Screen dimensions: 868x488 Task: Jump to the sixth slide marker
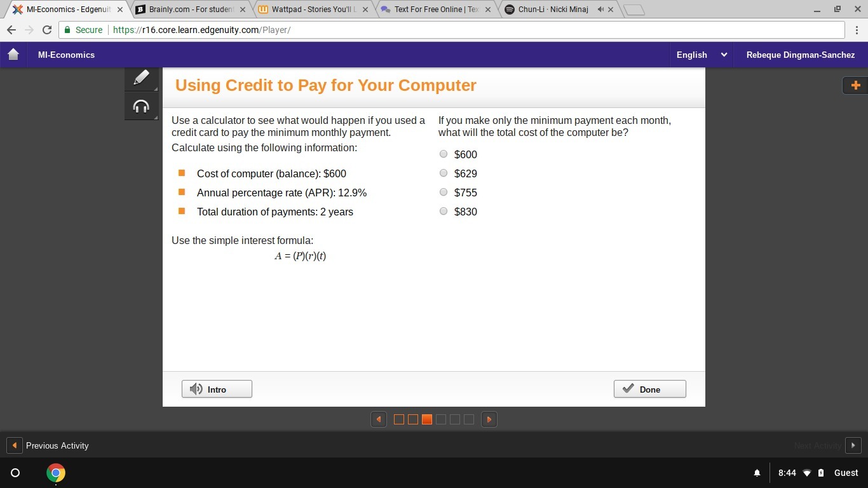tap(469, 419)
